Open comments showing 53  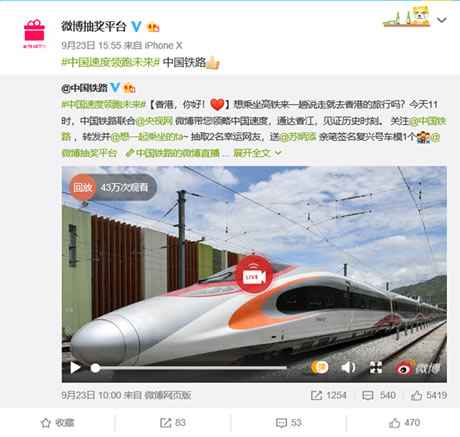tap(289, 423)
